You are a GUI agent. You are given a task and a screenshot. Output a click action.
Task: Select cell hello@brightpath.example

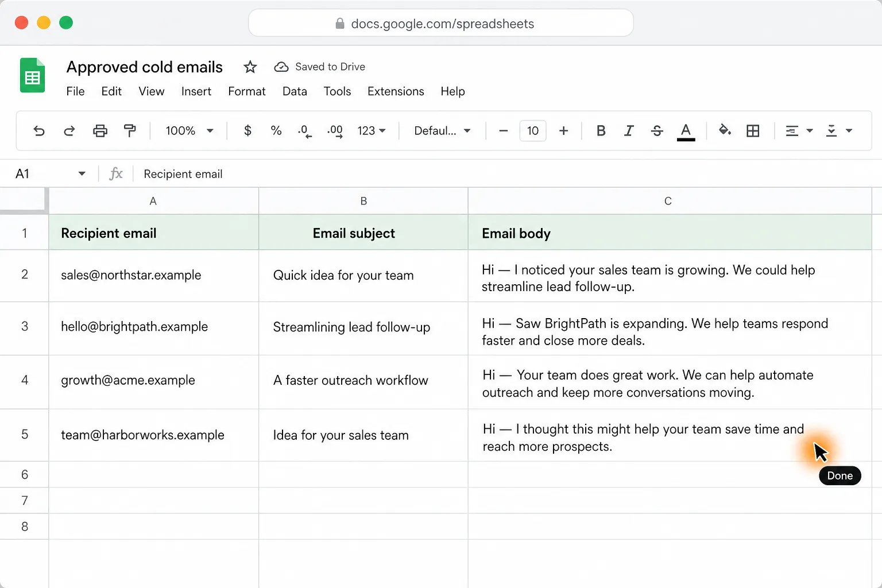153,328
